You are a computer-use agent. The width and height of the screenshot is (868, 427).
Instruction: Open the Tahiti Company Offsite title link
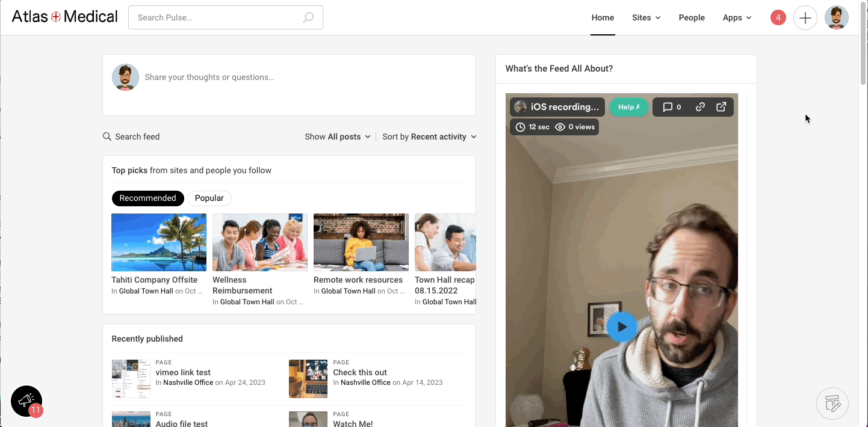tap(154, 280)
